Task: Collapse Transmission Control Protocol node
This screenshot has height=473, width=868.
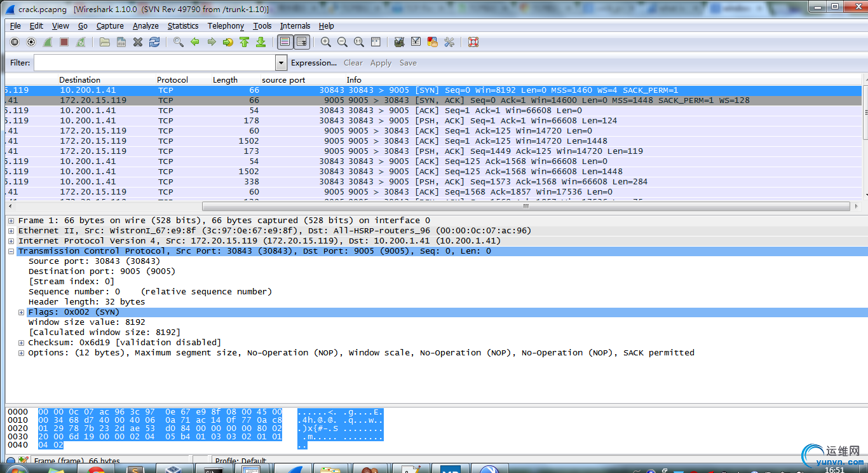Action: [11, 251]
